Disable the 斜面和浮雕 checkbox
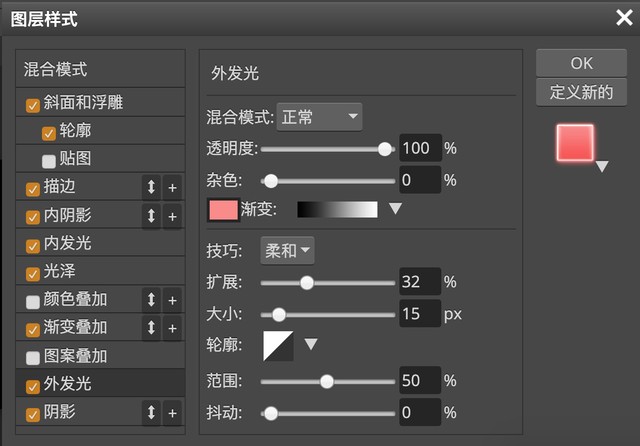 (x=33, y=104)
